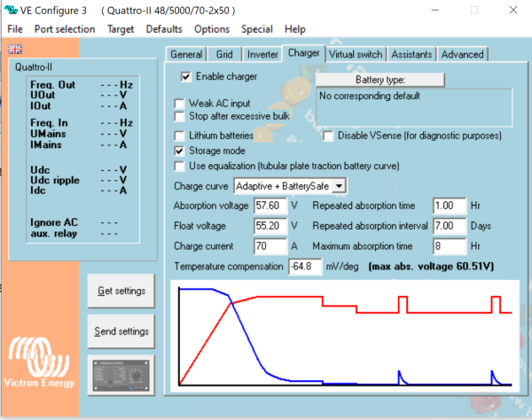This screenshot has width=532, height=420.
Task: Click the Victron Energy logo
Action: click(39, 362)
